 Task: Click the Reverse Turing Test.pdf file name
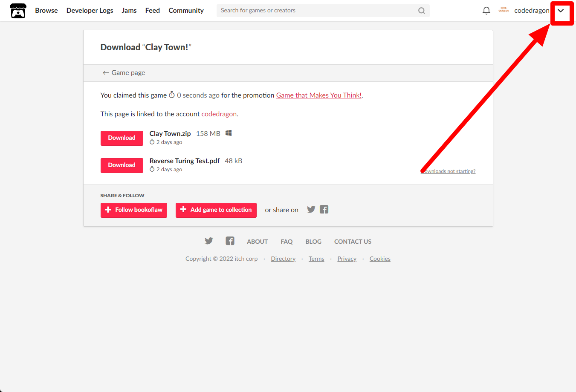point(185,161)
